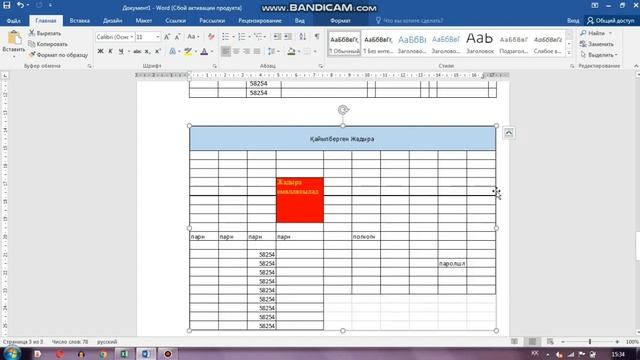Click the red Жадыра cell
Image resolution: width=640 pixels, height=360 pixels.
pyautogui.click(x=300, y=200)
